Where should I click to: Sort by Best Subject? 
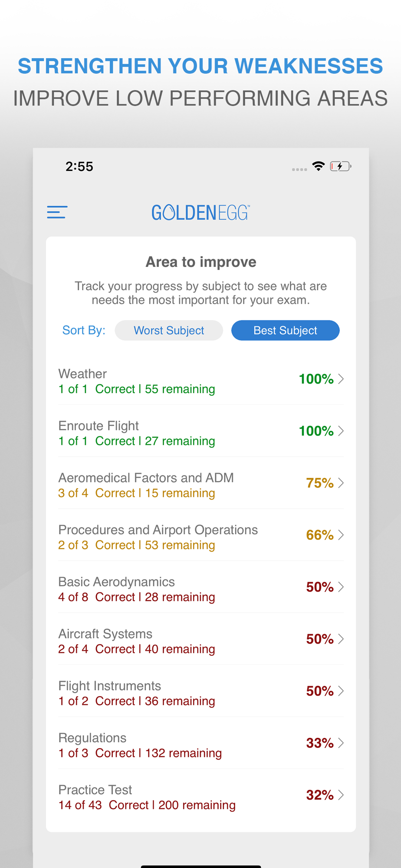285,330
